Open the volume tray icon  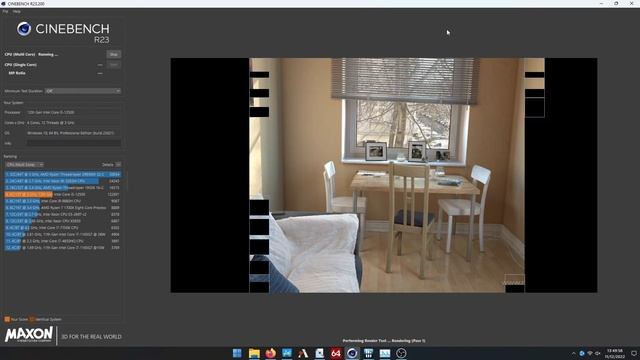598,353
